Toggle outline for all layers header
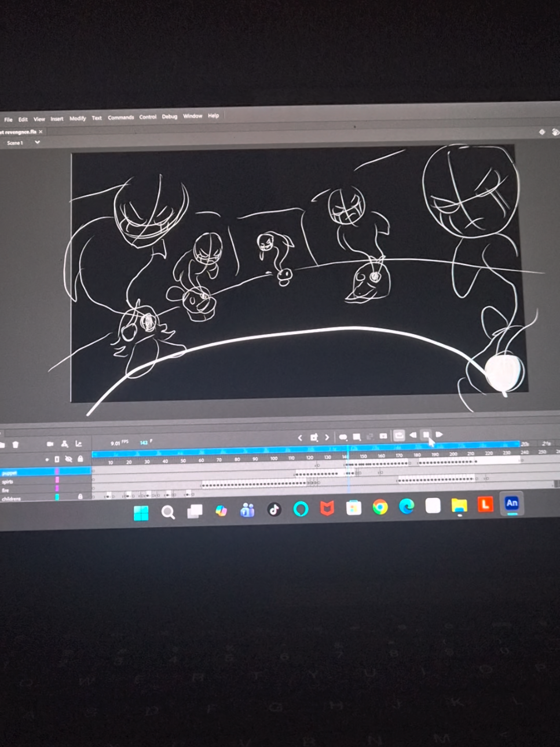Screen dimensions: 560x747 click(57, 459)
